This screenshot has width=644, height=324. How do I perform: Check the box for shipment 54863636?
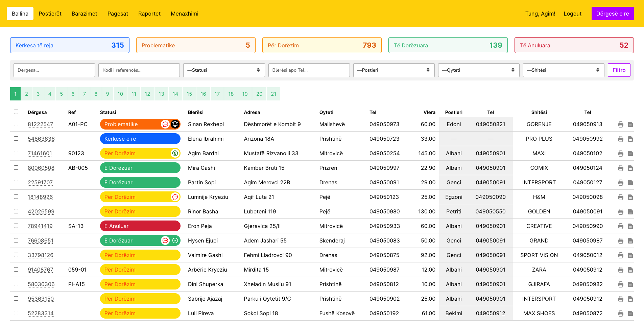tap(16, 139)
